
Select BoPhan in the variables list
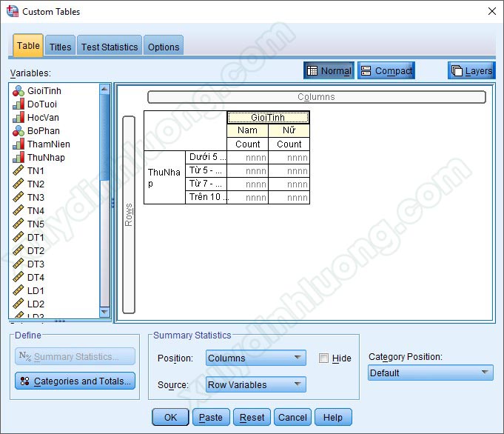(x=44, y=131)
